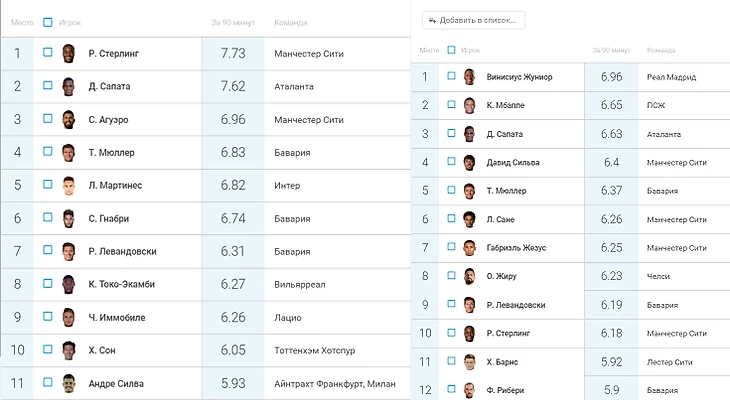
Task: Click the Реал Мадрид team name
Action: click(671, 77)
